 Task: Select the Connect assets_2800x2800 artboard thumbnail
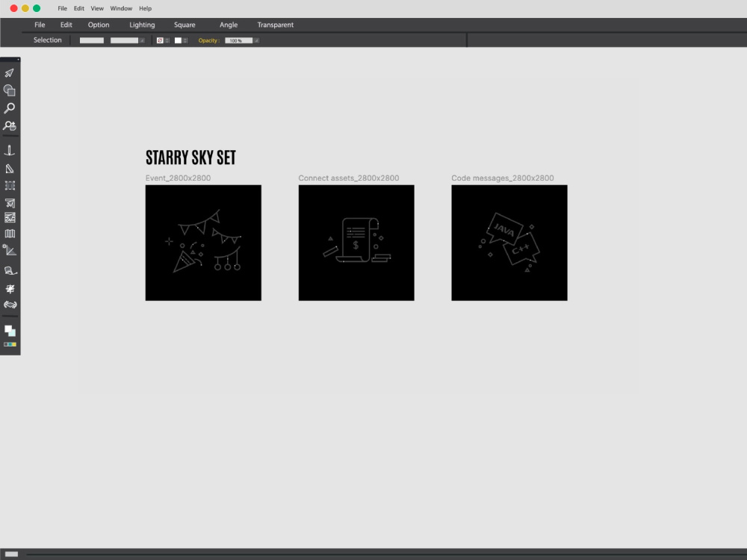(x=356, y=243)
